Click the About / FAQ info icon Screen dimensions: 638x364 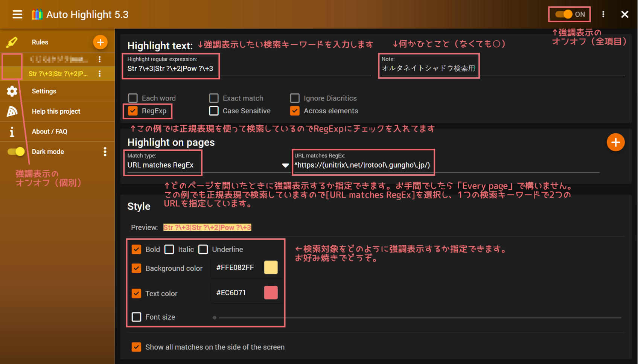12,132
